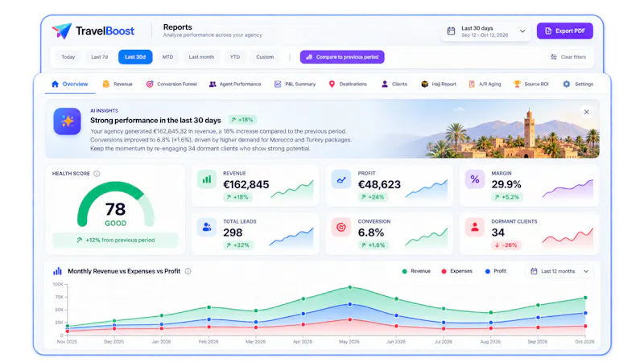The height and width of the screenshot is (362, 644).
Task: Select the Last month period filter
Action: coord(201,57)
